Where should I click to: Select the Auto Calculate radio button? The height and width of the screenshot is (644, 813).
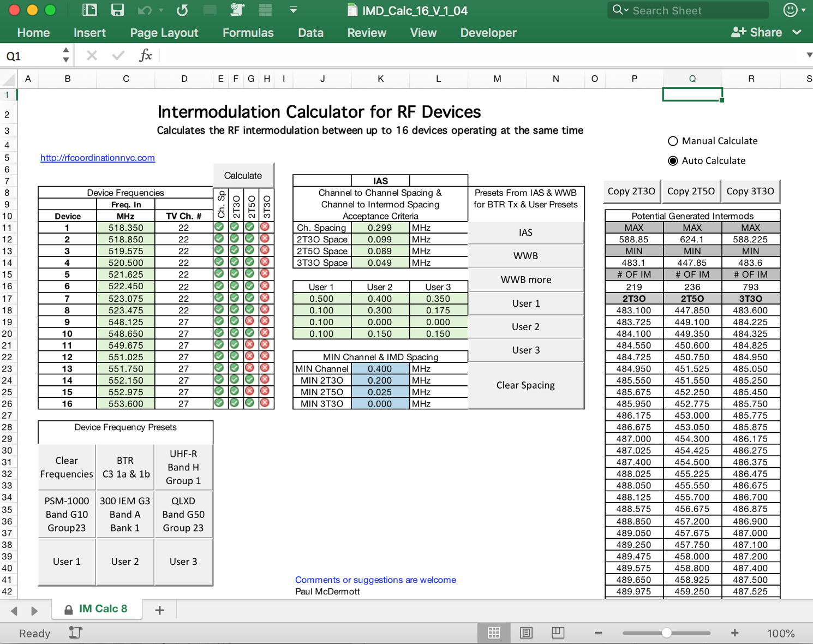click(x=673, y=161)
